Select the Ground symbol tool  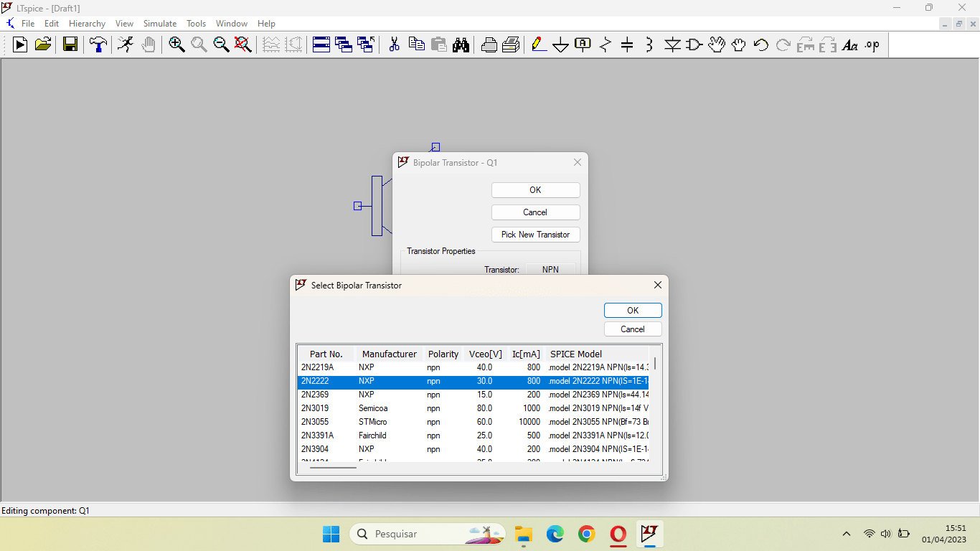point(561,45)
